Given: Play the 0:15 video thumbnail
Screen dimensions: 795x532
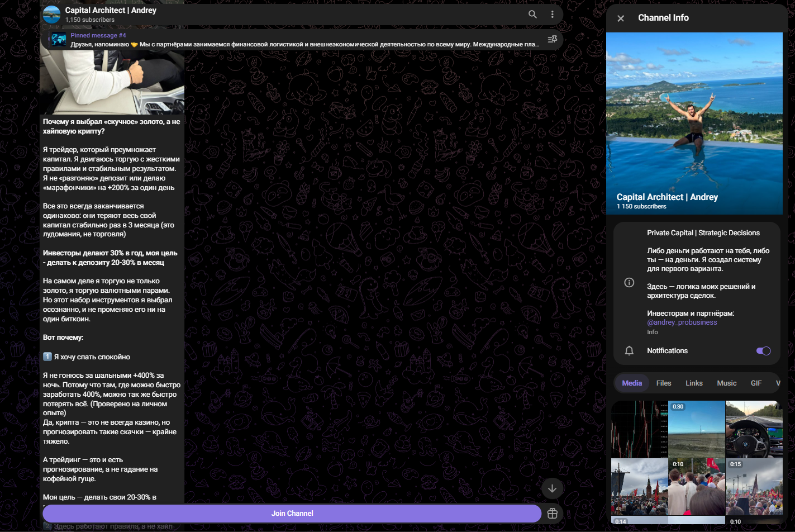Looking at the screenshot, I should click(x=754, y=487).
